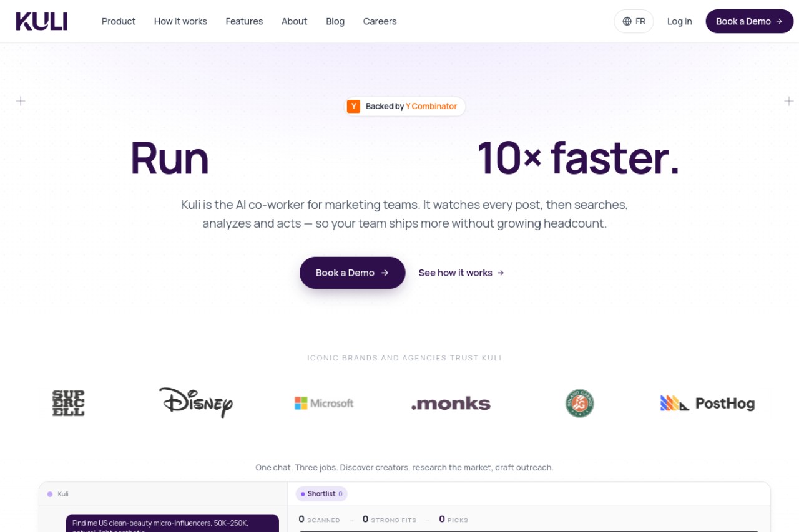Click the 'One chat. Three jobs.' caption
Viewport: 799px width, 532px height.
click(x=404, y=467)
